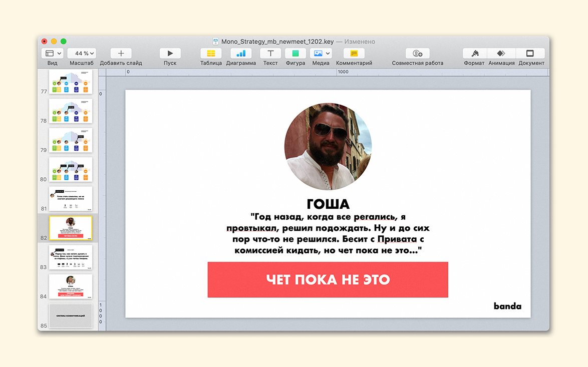Click the banda logo on the slide
Screen dimensions: 588x367
507,306
